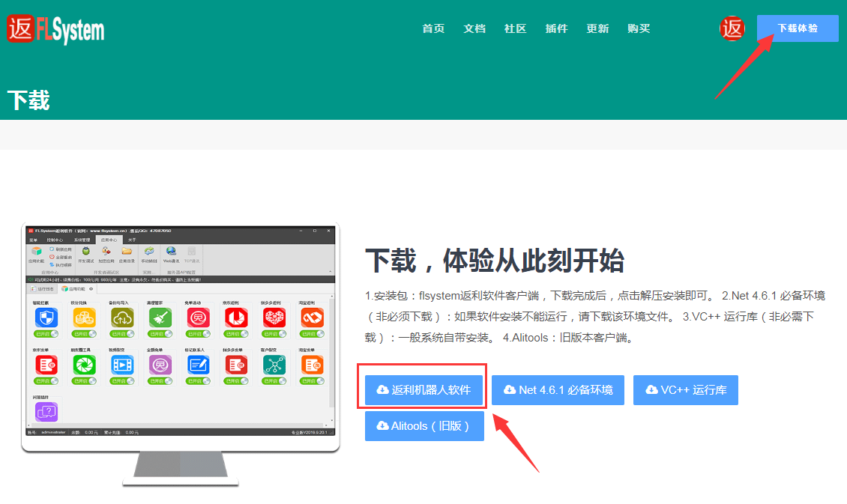Toggle the 已开启 switch under 智能拦截
This screenshot has width=847, height=504.
[x=46, y=334]
